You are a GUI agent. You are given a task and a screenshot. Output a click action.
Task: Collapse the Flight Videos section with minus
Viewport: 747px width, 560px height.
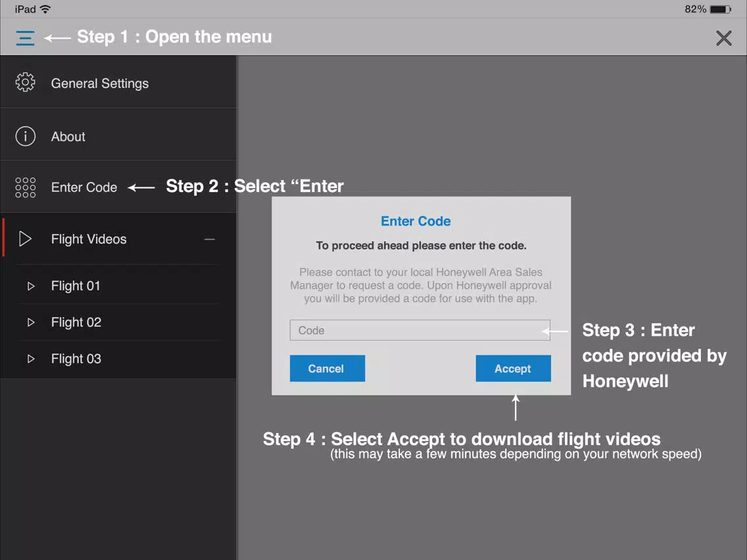click(x=210, y=239)
